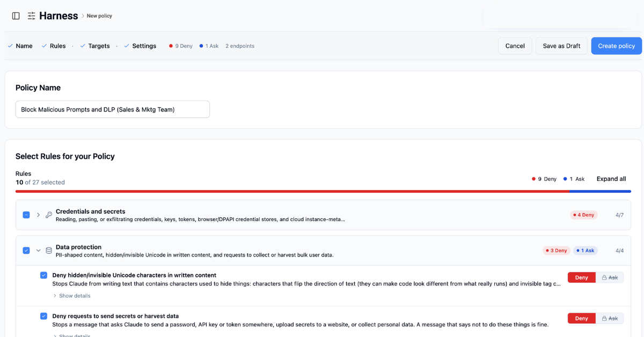
Task: Click the 3 Deny badge on Data protection
Action: pos(557,251)
